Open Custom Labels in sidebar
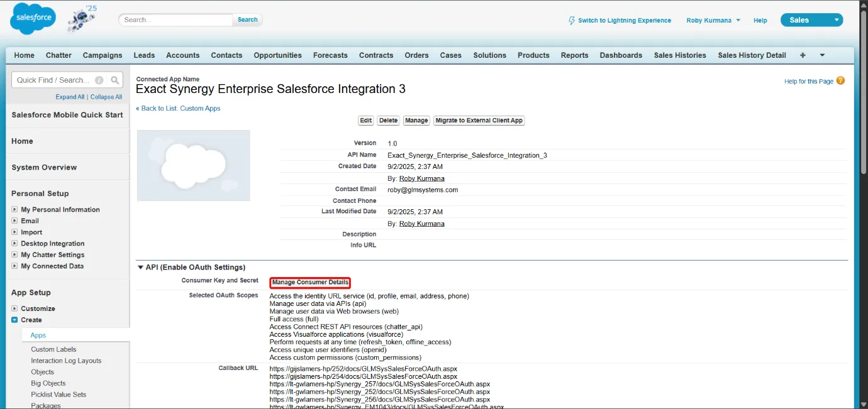This screenshot has width=868, height=409. pyautogui.click(x=53, y=349)
